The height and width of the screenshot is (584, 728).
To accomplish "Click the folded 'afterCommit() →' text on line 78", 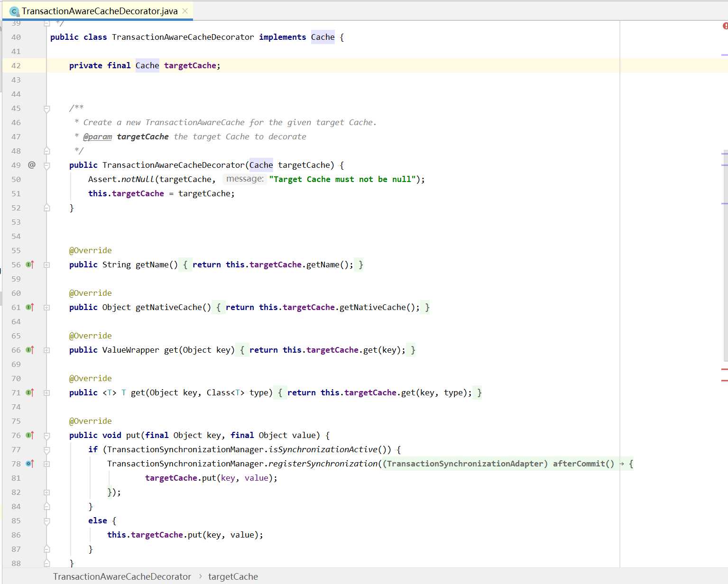I will pos(589,464).
